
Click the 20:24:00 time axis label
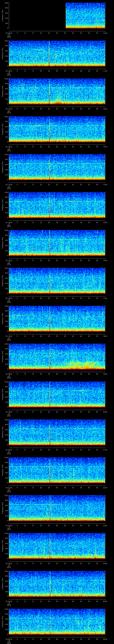click(x=9, y=601)
